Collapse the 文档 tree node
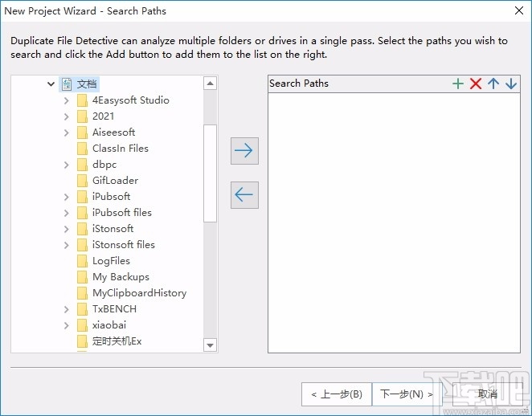Screen dimensions: 532x416 click(51, 84)
